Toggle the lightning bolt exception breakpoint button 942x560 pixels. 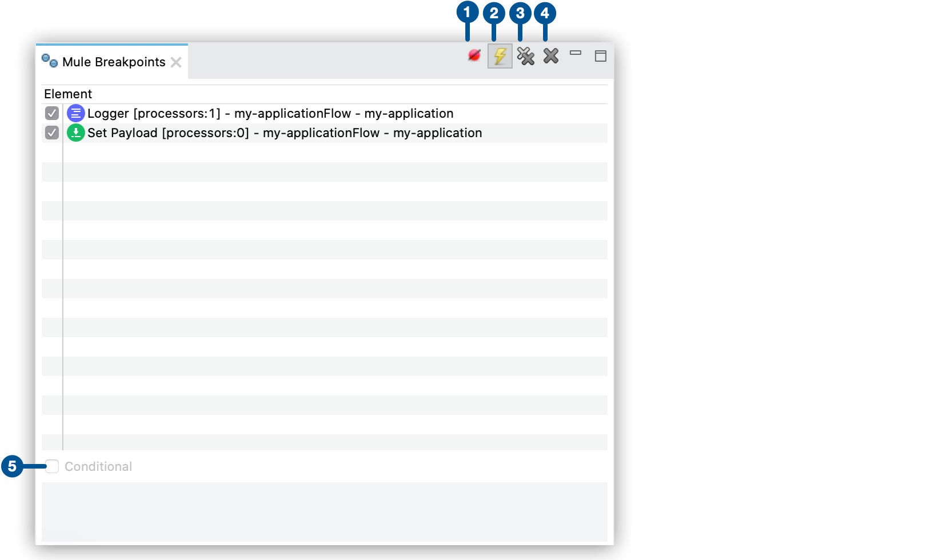point(500,56)
